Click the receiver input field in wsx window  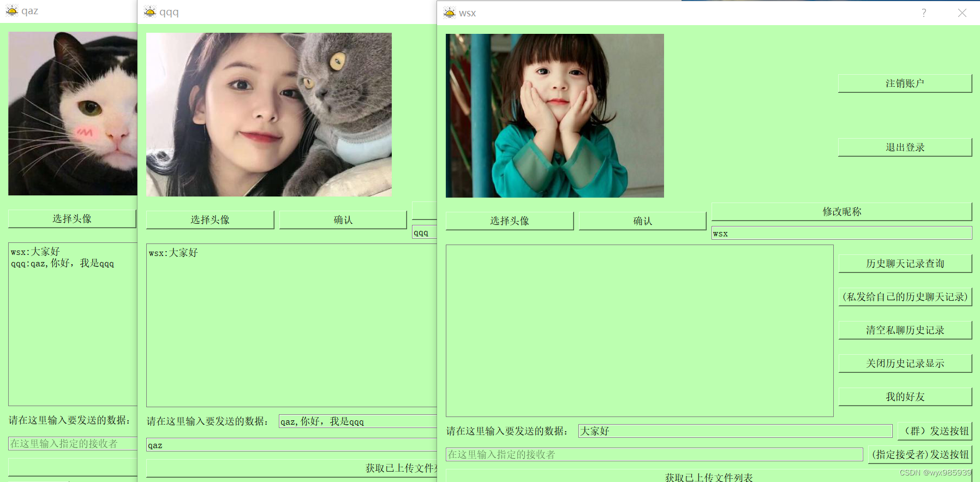coord(654,454)
